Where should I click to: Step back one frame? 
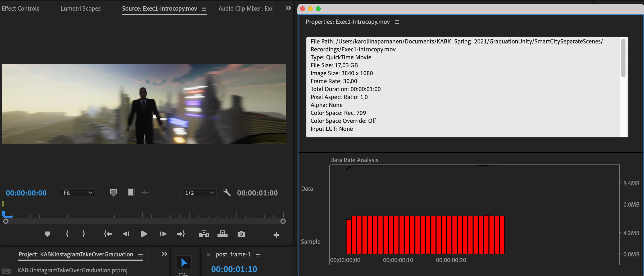click(126, 234)
